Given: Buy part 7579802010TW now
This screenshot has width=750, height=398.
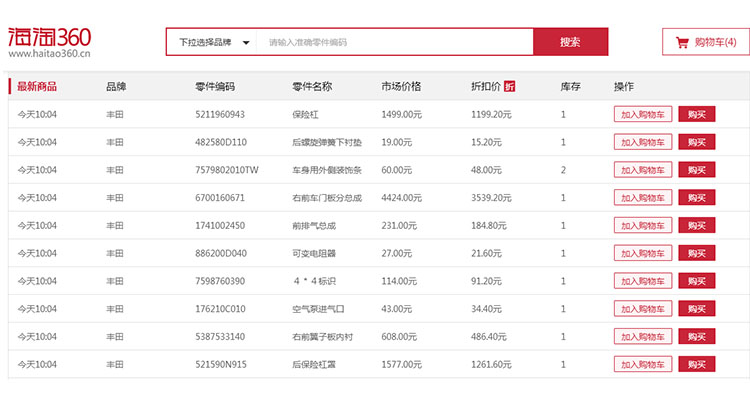Looking at the screenshot, I should click(696, 170).
